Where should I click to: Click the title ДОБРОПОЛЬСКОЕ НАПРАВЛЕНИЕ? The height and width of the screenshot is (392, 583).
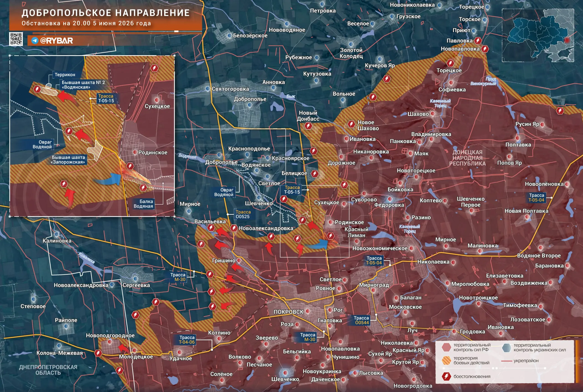coord(105,13)
